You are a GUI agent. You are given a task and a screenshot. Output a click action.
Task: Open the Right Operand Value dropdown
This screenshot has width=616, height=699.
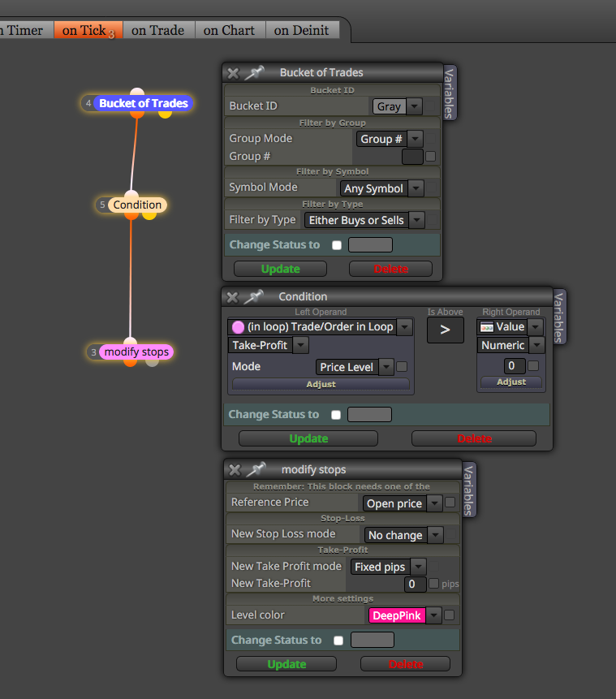click(x=510, y=327)
